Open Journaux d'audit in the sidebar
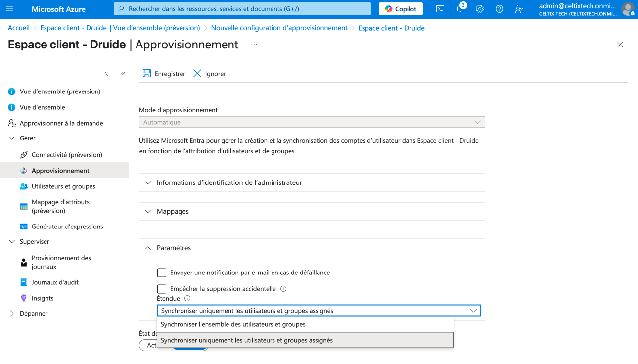638x364 pixels. coord(55,282)
